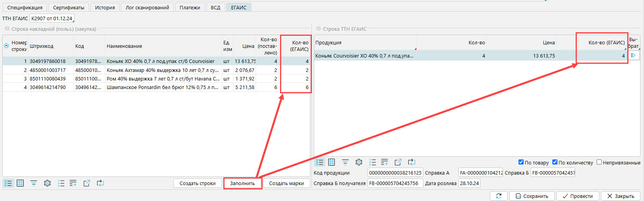Click refresh icon button next to Сохранить
Viewport: 644px width, 201px height.
click(499, 196)
